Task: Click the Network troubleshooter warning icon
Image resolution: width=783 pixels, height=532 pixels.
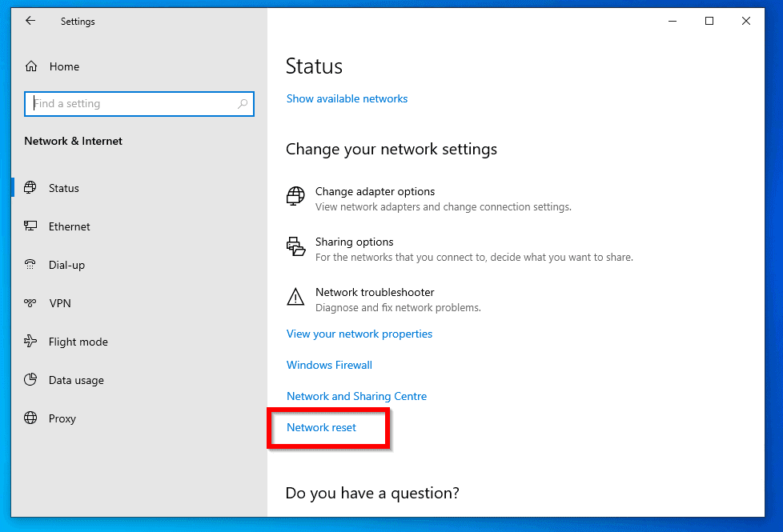Action: click(x=295, y=297)
